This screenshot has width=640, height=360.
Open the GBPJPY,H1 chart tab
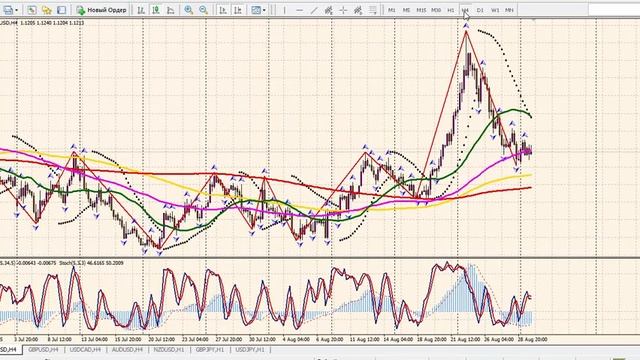tap(210, 350)
